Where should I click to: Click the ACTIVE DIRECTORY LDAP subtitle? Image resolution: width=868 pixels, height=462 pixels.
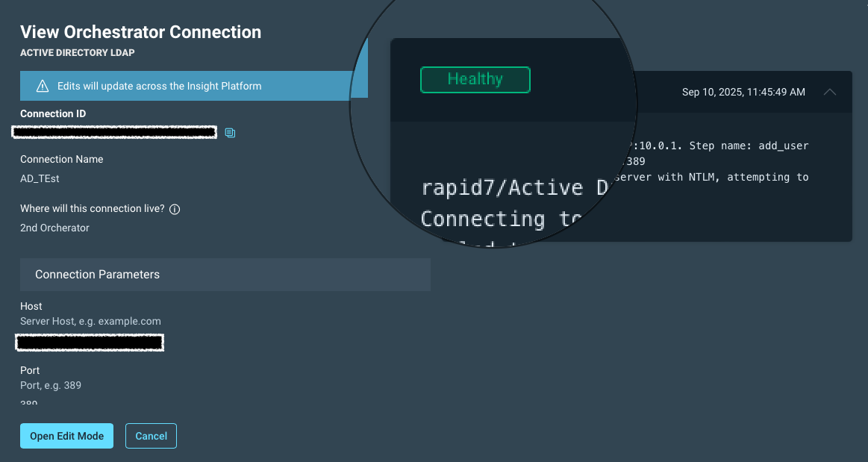77,53
